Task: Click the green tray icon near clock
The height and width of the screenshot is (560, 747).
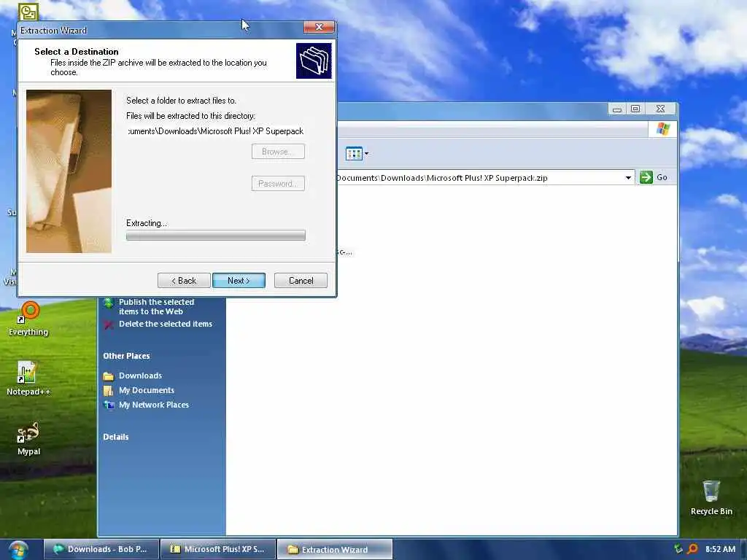Action: tap(678, 549)
